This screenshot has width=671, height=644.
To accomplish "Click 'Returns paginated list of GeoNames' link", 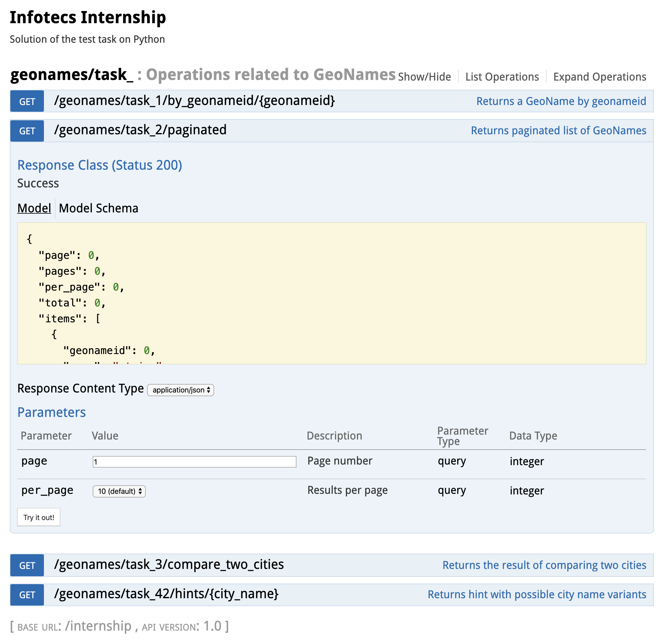I will (x=558, y=131).
